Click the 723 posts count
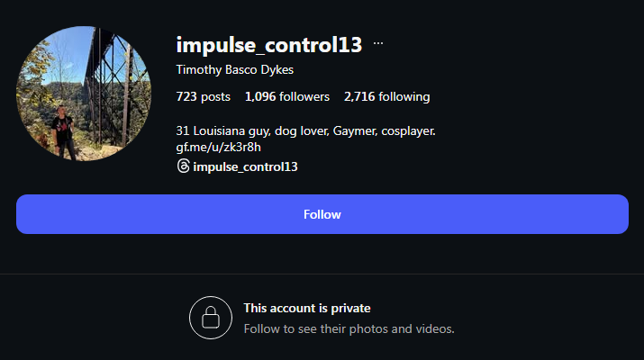This screenshot has height=360, width=644. 204,96
